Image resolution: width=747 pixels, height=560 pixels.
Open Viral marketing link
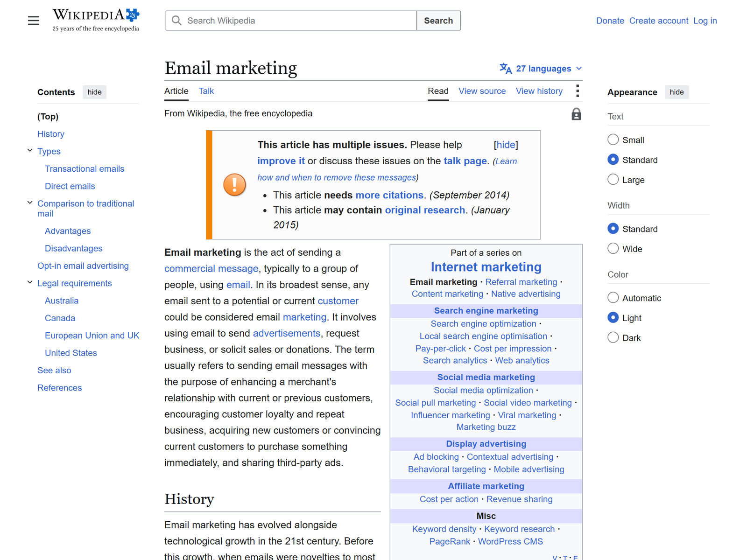527,415
